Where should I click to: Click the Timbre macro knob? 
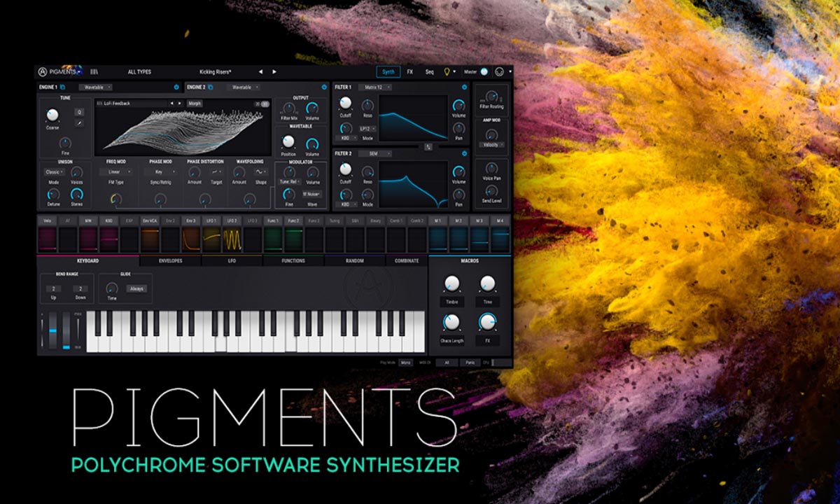click(451, 283)
